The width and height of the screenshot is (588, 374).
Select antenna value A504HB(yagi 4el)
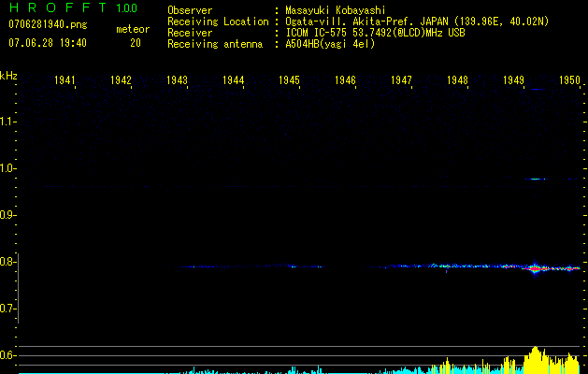pos(330,44)
